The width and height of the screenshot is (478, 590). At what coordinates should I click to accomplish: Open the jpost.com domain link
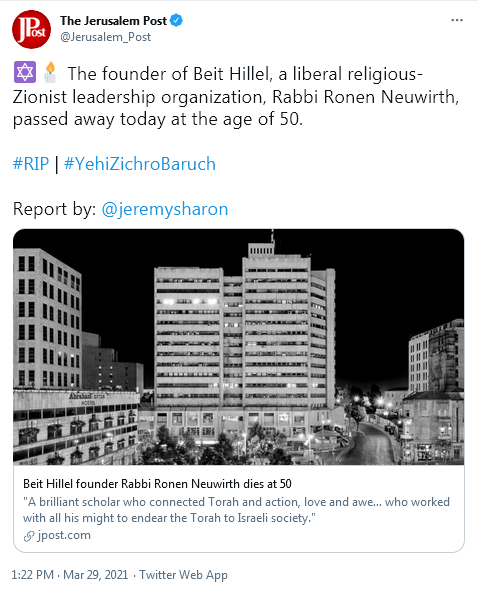pyautogui.click(x=64, y=535)
